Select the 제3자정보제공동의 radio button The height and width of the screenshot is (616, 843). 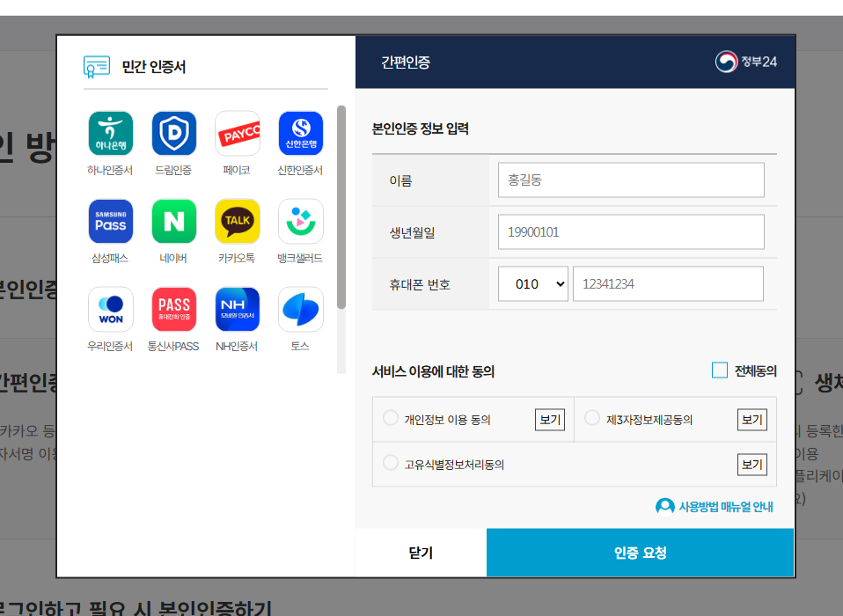592,418
